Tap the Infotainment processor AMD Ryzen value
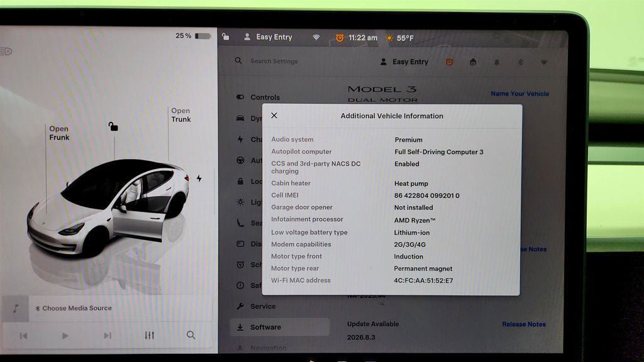Screen dimensions: 644x362 coord(414,221)
